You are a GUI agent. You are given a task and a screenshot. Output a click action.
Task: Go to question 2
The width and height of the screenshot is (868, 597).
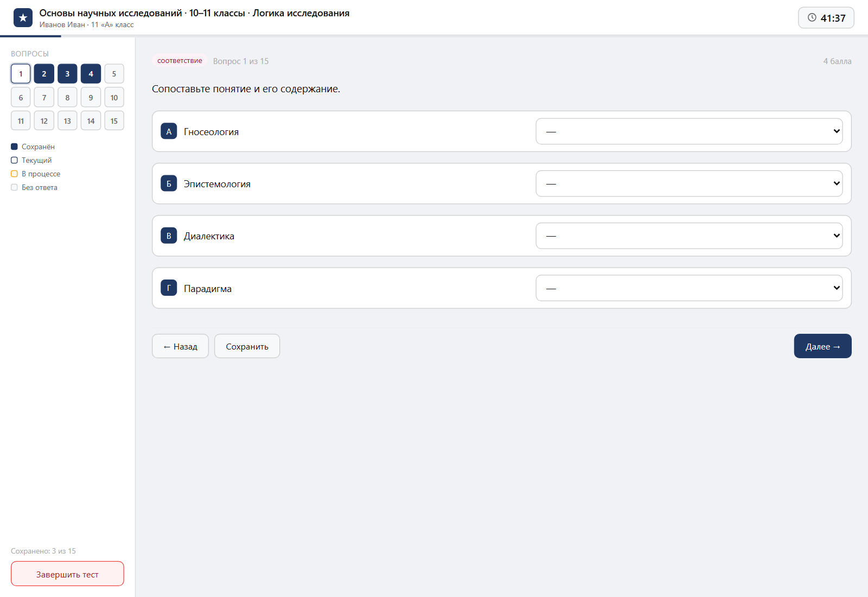pos(44,74)
